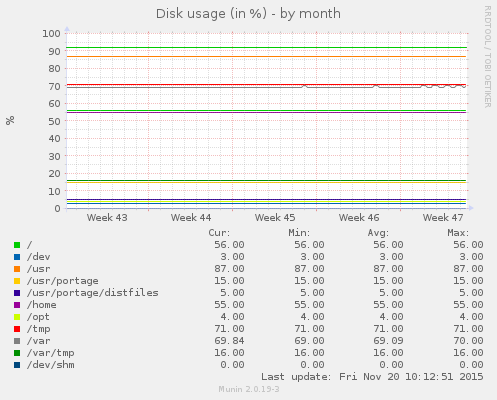The height and width of the screenshot is (400, 497).
Task: Click the Week 44 axis label
Action: [191, 218]
